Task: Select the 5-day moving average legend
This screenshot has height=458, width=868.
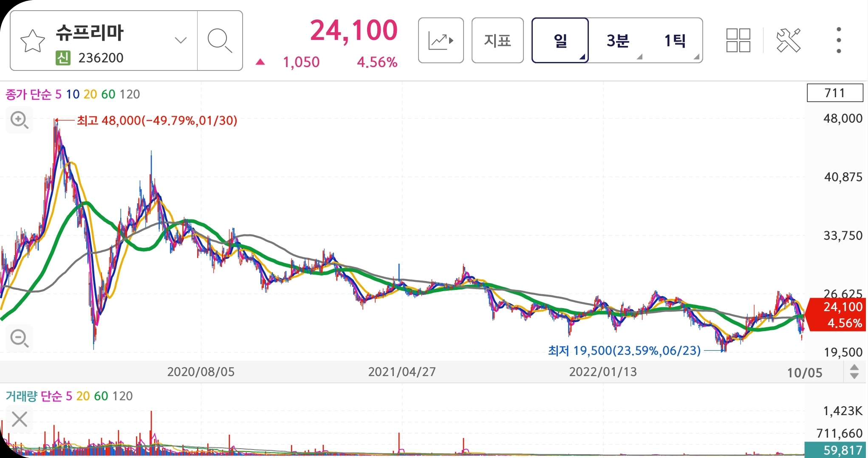Action: point(59,94)
